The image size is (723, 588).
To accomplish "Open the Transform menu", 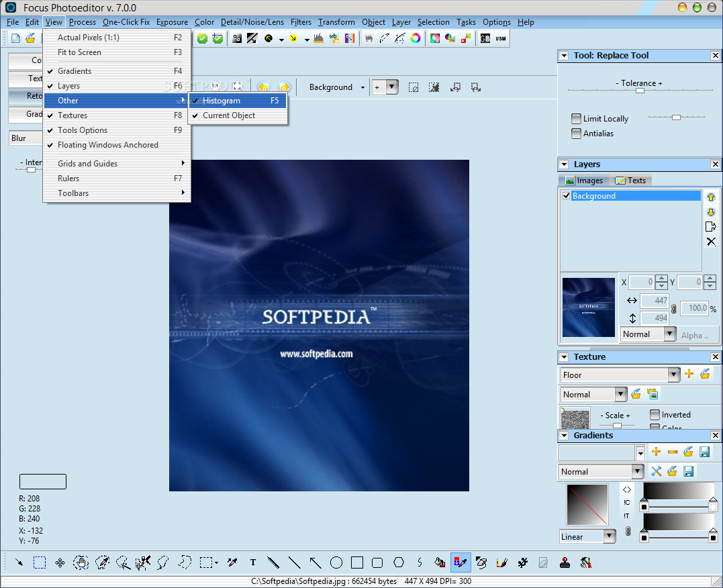I will tap(336, 22).
